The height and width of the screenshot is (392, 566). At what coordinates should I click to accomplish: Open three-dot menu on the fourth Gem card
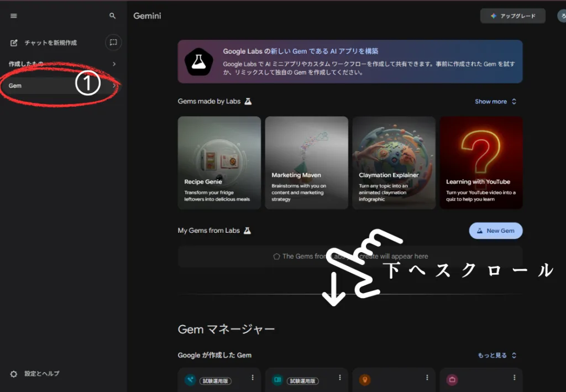[513, 378]
